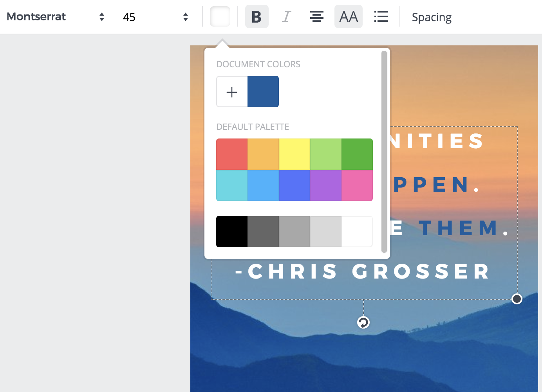Toggle uppercase AA text style
The image size is (542, 392).
348,17
